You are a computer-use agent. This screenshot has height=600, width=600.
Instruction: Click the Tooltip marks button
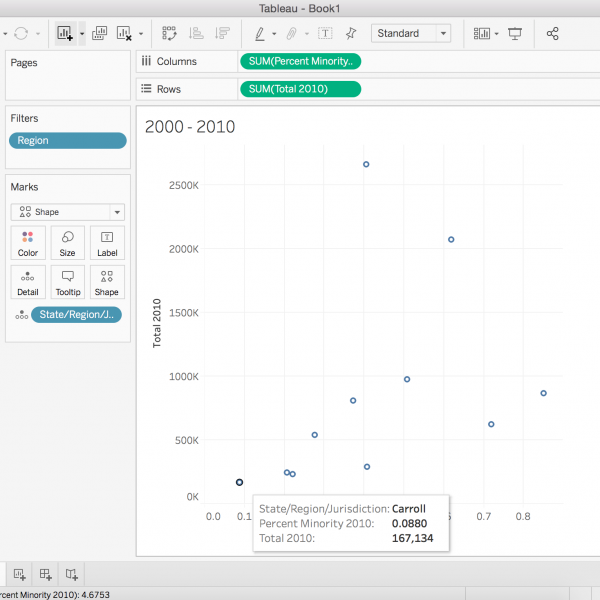click(67, 283)
